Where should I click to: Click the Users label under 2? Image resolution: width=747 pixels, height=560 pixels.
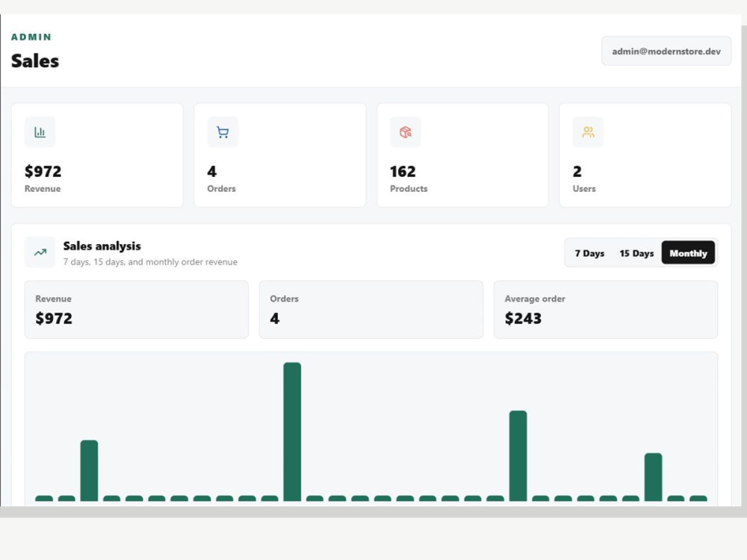pos(584,189)
